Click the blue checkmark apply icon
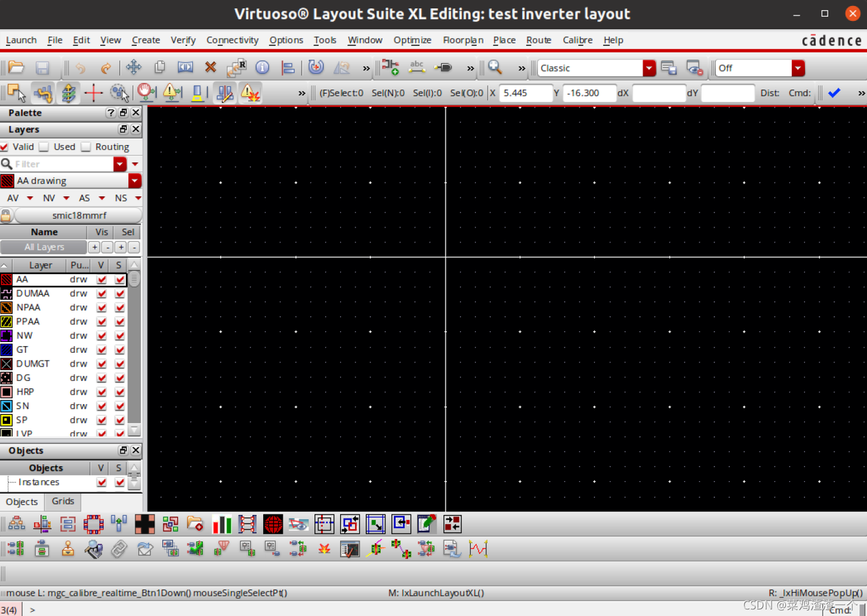The width and height of the screenshot is (867, 616). tap(834, 93)
